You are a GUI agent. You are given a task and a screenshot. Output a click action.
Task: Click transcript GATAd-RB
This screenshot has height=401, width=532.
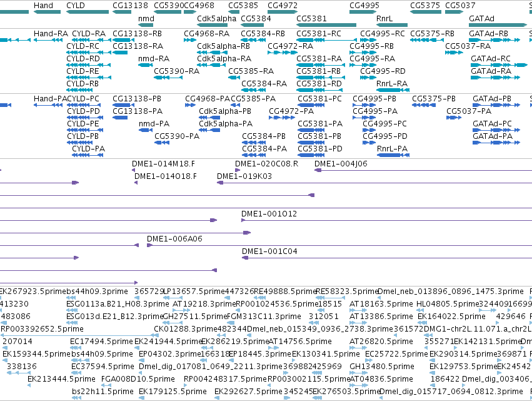point(489,34)
